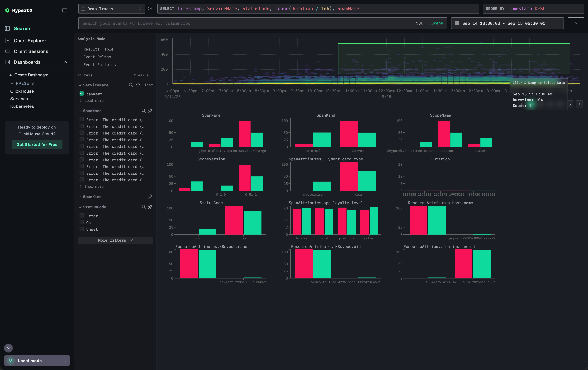Open the help question mark button

[x=8, y=348]
